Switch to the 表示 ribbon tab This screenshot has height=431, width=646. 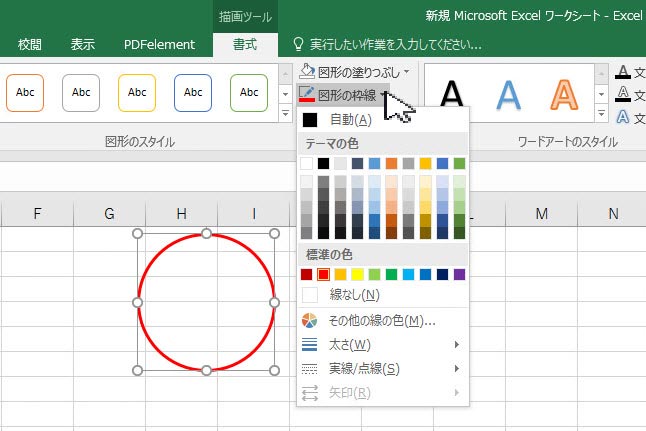83,44
